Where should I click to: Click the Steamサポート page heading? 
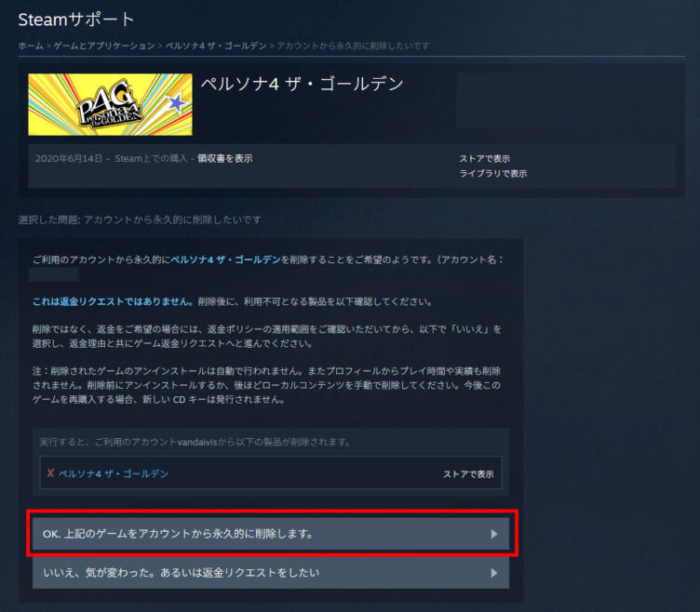pos(76,20)
